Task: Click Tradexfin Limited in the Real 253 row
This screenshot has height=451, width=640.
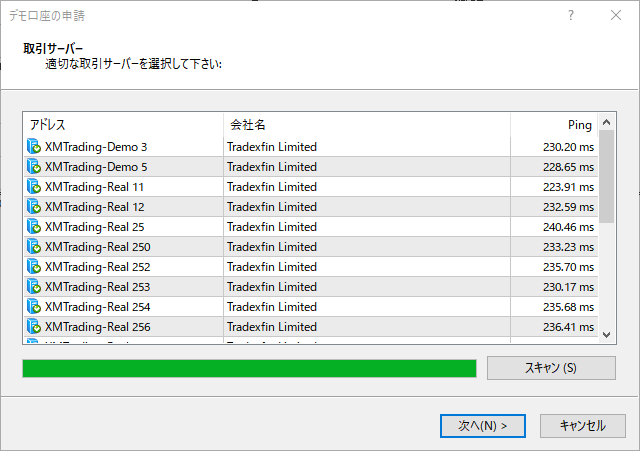Action: click(x=272, y=287)
